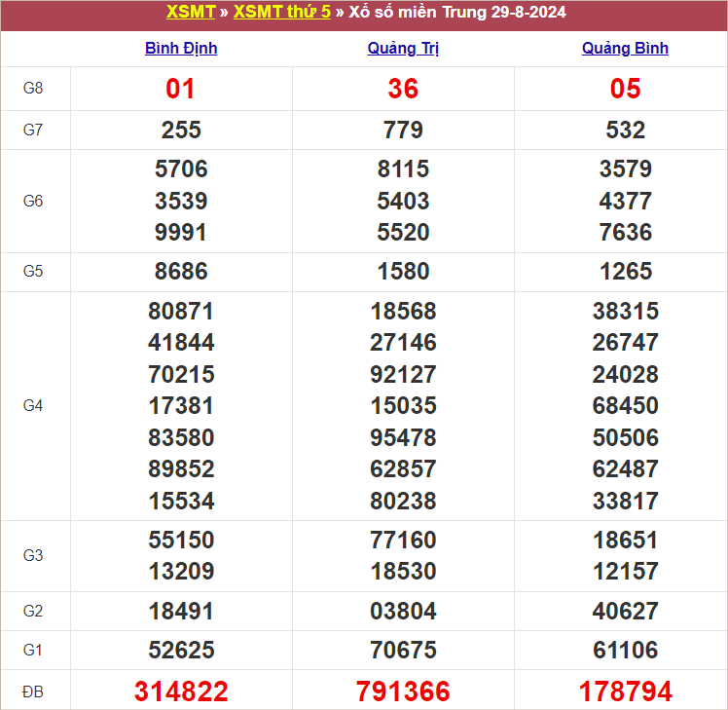Click G4 number 24028
Viewport: 728px width, 710px height.
tap(626, 375)
